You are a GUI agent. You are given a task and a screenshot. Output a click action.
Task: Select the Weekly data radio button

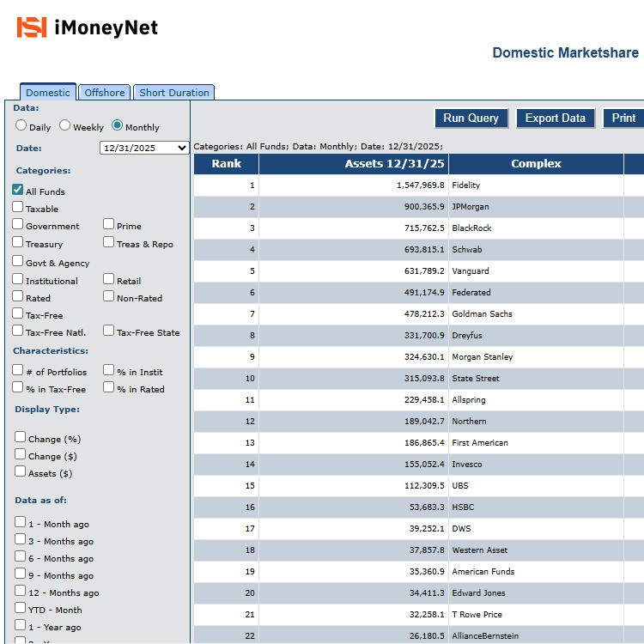65,125
